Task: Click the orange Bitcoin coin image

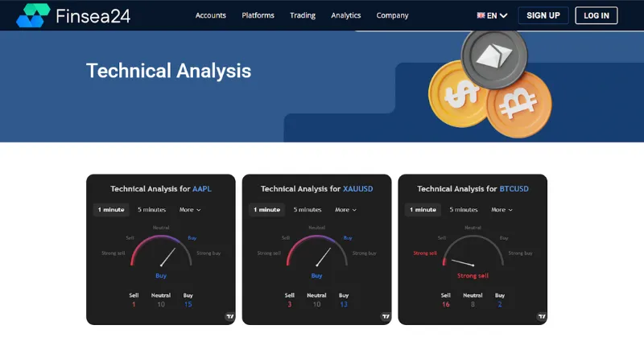Action: coord(518,102)
